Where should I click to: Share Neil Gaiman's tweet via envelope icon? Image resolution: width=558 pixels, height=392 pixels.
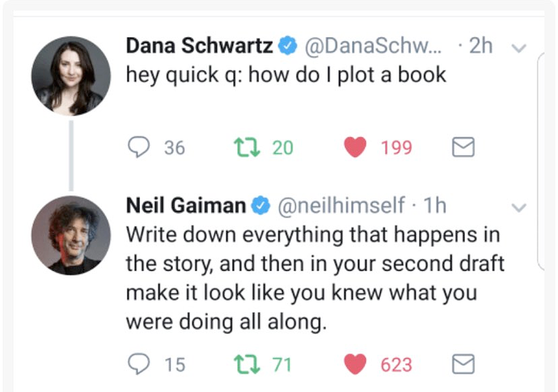click(462, 365)
